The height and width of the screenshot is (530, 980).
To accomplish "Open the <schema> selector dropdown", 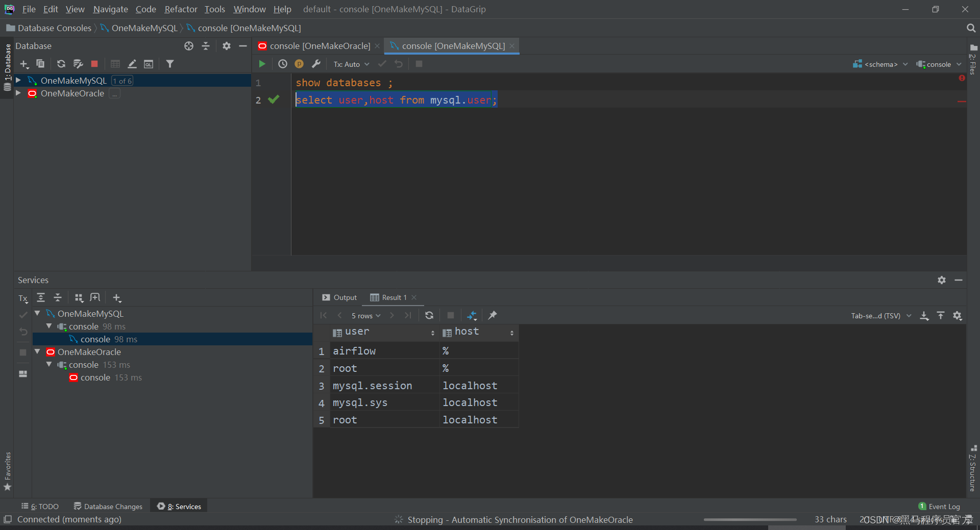I will (880, 64).
